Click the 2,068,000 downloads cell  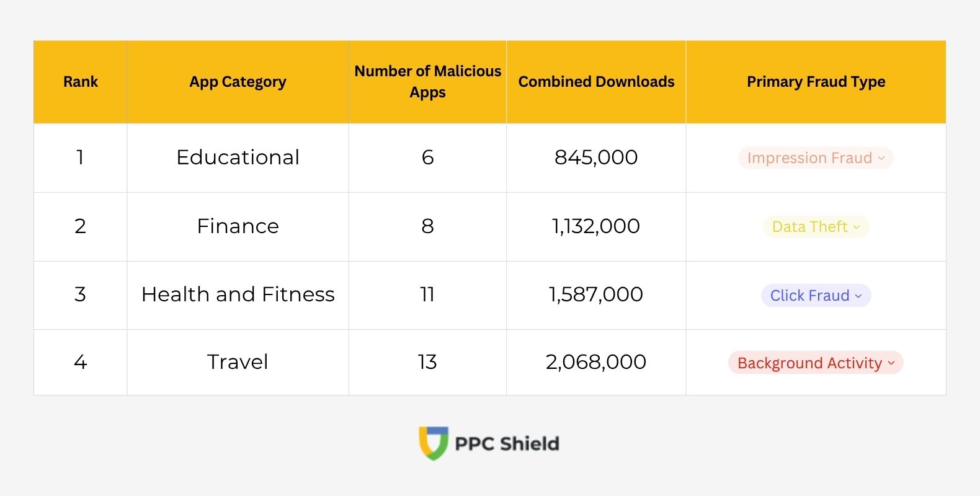tap(596, 362)
